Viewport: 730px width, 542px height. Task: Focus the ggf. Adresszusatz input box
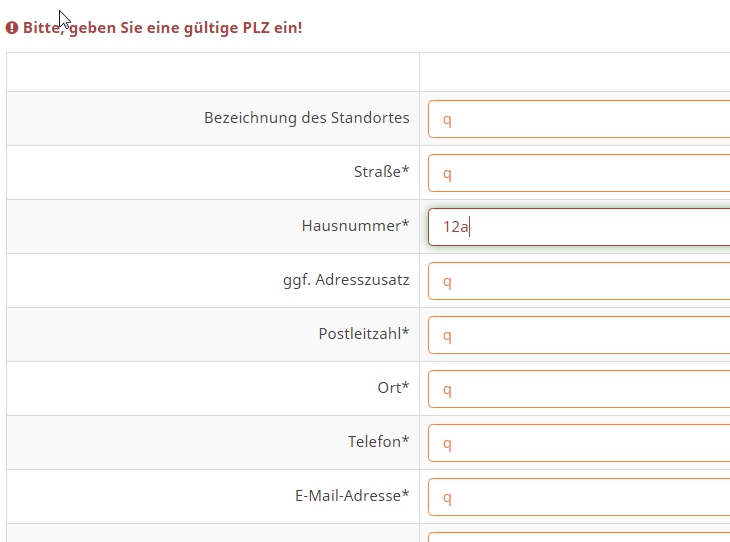click(579, 281)
